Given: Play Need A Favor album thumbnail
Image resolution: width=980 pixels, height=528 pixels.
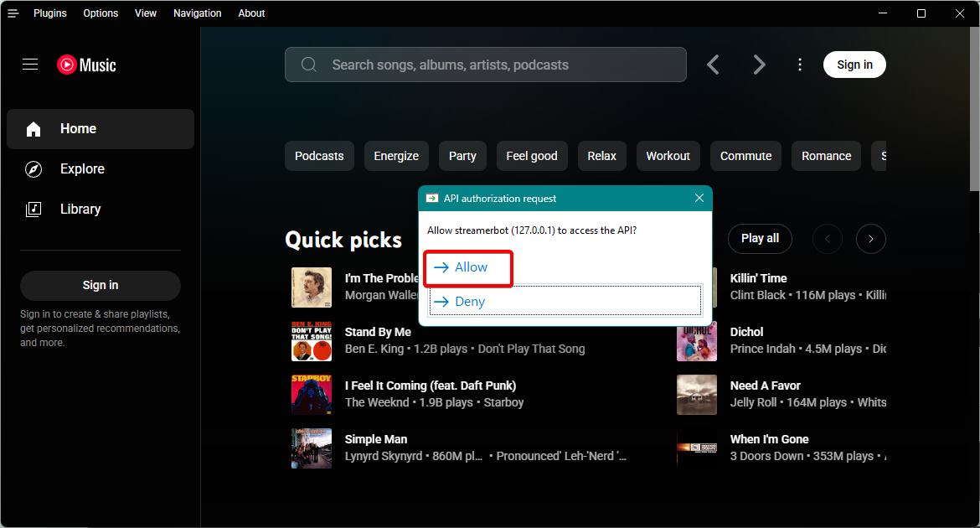Looking at the screenshot, I should [x=697, y=395].
